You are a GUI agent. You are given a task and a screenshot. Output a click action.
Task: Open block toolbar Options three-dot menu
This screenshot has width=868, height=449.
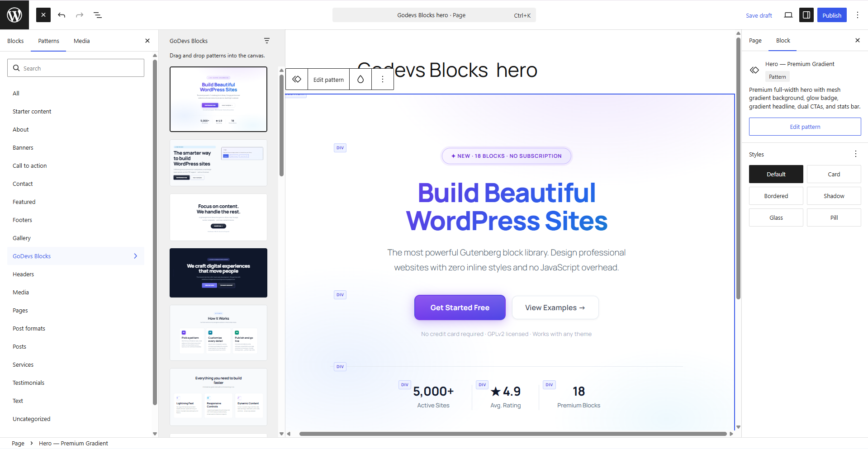pyautogui.click(x=383, y=79)
